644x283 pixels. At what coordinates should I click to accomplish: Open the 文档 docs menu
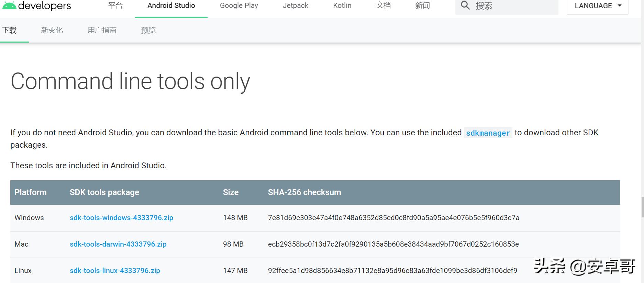click(384, 5)
